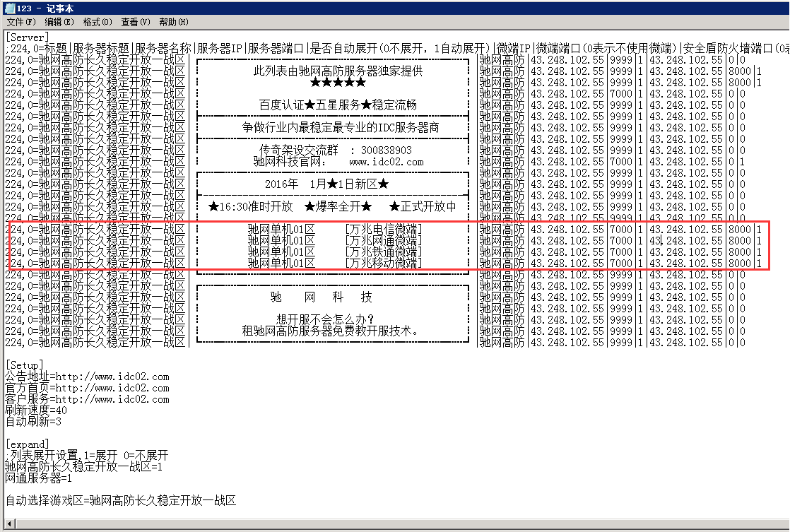Viewport: 790px width, 532px height.
Task: Click the text 此列表由驰网高防服务器独家提供
Action: click(x=338, y=71)
